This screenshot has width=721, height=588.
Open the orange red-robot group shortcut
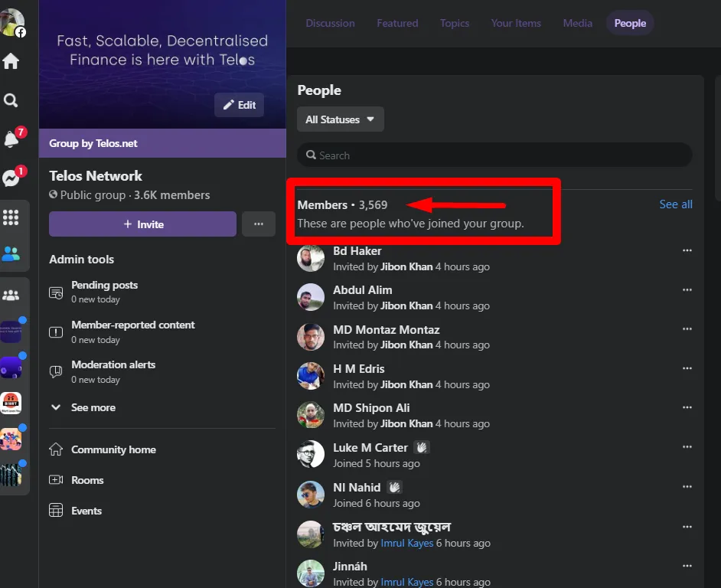[11, 403]
